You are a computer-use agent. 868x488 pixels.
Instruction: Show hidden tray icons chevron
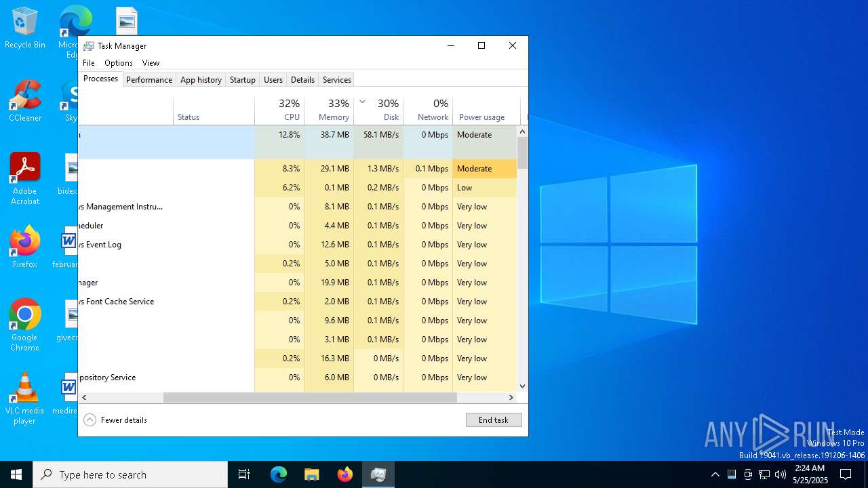coord(715,474)
